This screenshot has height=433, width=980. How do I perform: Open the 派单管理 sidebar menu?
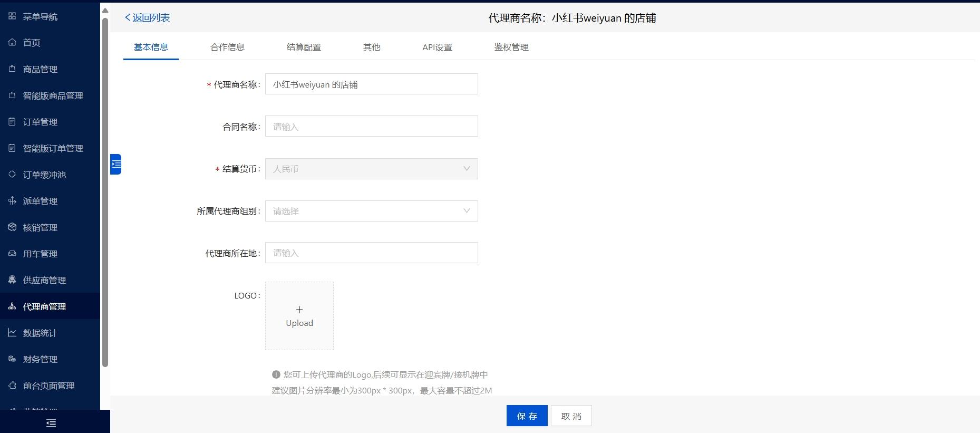(50, 200)
